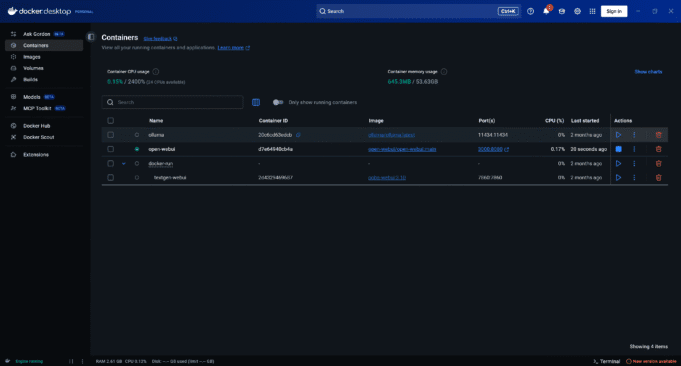The image size is (681, 366).
Task: Select Containers in the sidebar
Action: (44, 45)
